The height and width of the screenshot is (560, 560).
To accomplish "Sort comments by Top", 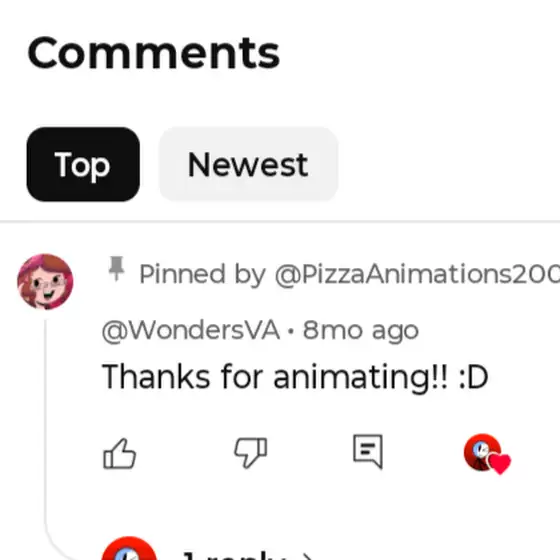I will (83, 164).
